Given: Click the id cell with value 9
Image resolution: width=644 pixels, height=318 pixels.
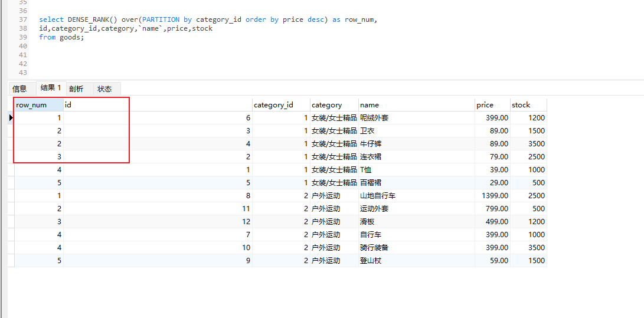Looking at the screenshot, I should (158, 261).
